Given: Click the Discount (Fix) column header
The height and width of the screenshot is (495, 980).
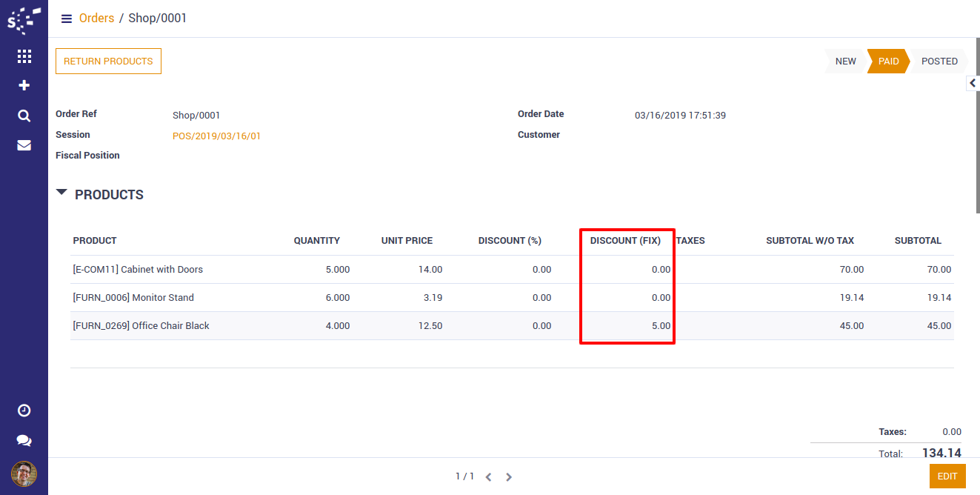Looking at the screenshot, I should tap(625, 241).
